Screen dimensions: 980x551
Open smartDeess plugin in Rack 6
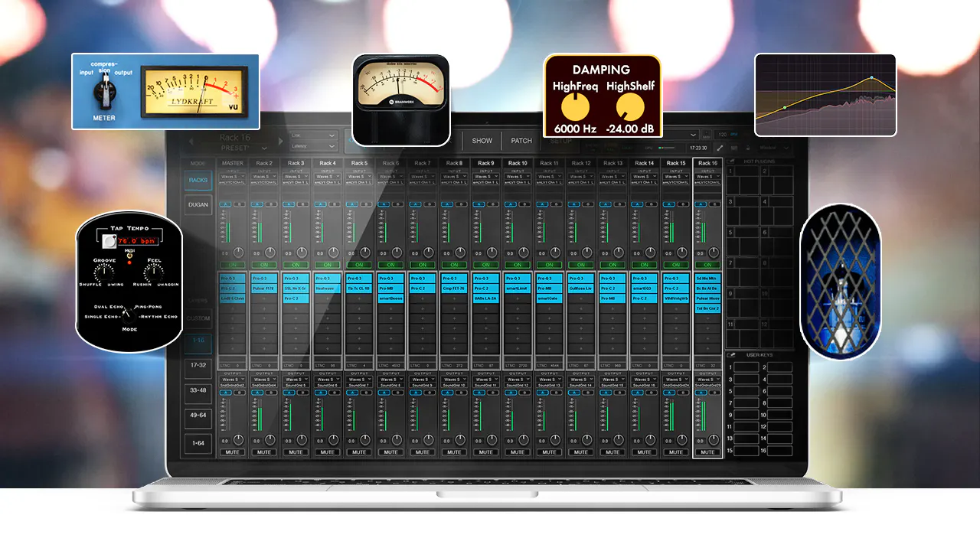tap(390, 298)
